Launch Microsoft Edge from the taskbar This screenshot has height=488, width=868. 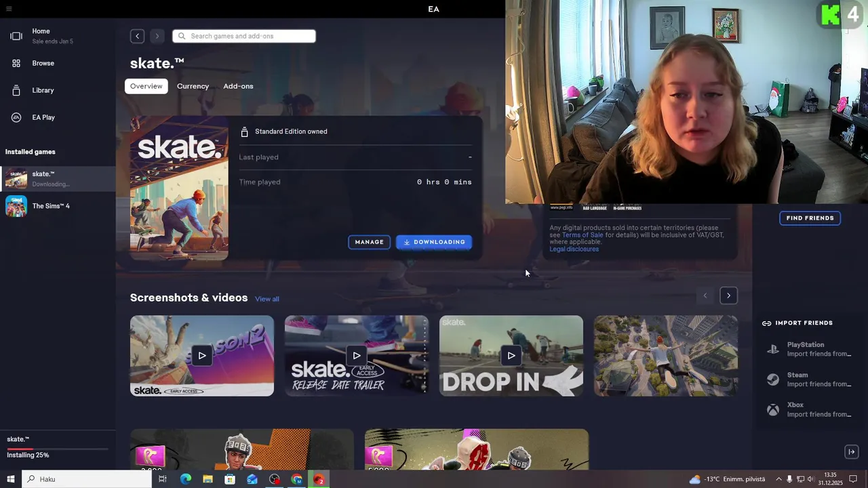[x=186, y=479]
